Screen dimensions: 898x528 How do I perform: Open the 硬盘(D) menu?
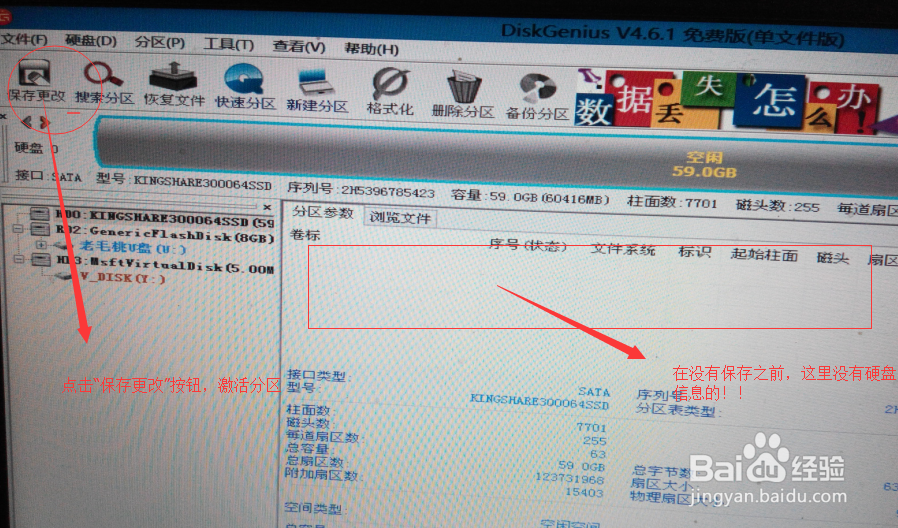(90, 41)
